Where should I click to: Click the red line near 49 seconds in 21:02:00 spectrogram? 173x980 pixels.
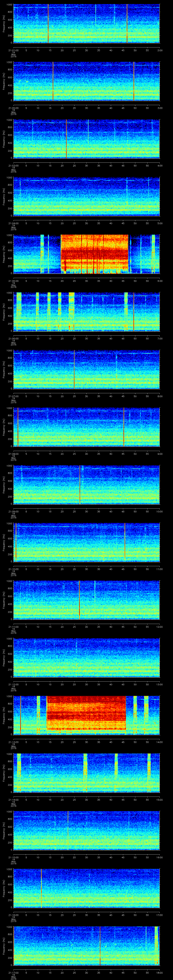click(x=134, y=81)
